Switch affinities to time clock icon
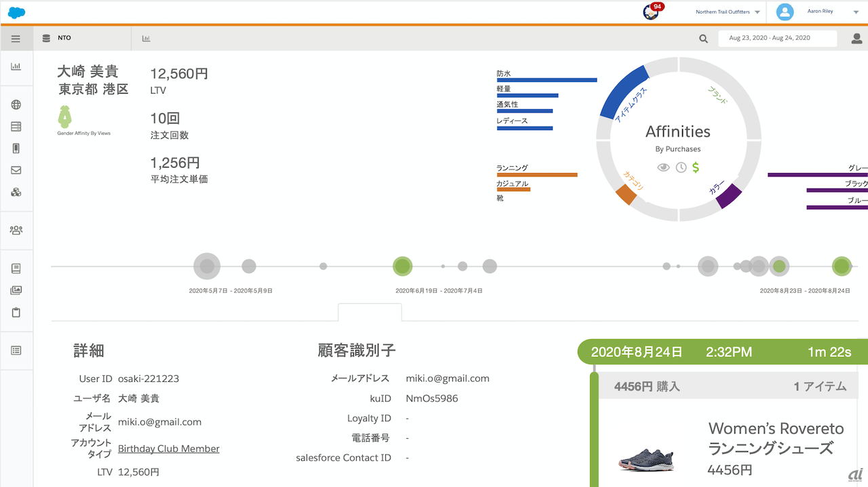The image size is (868, 487). (x=681, y=168)
